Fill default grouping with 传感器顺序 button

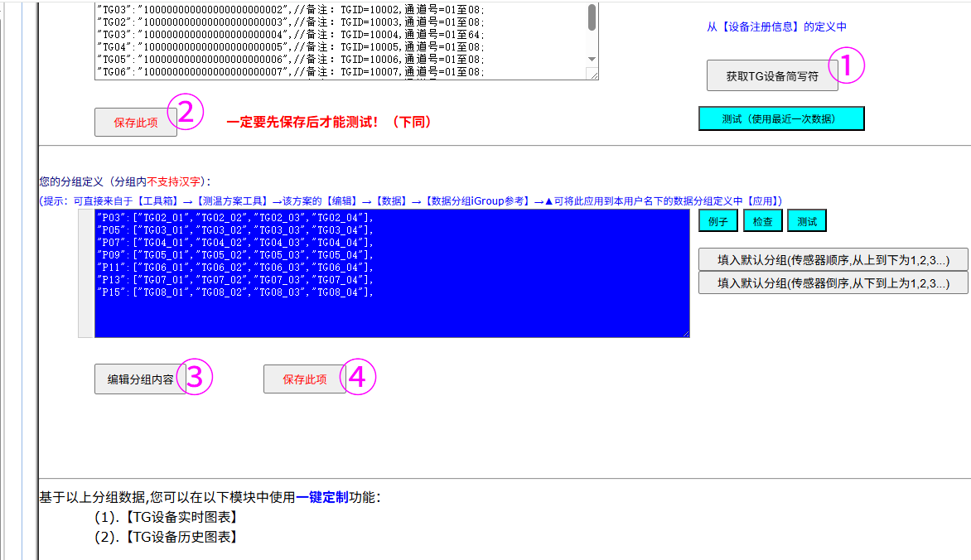point(833,260)
